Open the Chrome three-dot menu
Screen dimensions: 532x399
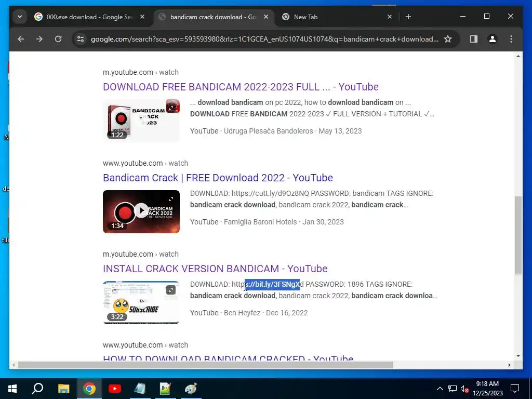[x=511, y=39]
